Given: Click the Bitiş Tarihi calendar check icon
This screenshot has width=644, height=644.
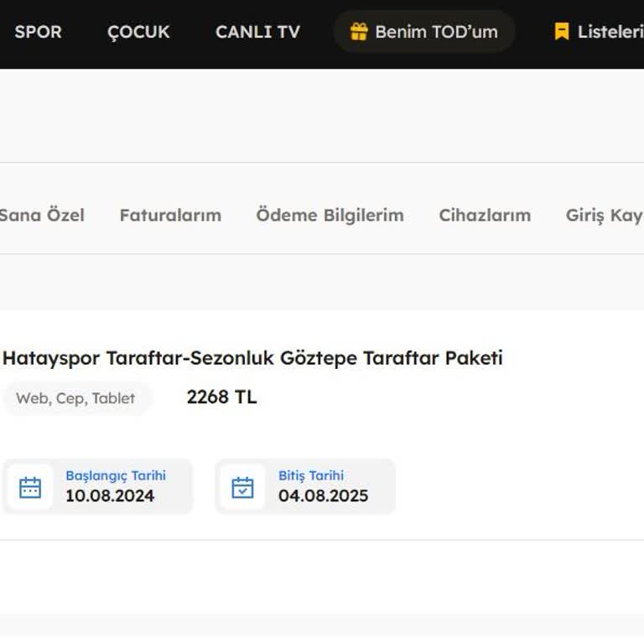Looking at the screenshot, I should (242, 487).
